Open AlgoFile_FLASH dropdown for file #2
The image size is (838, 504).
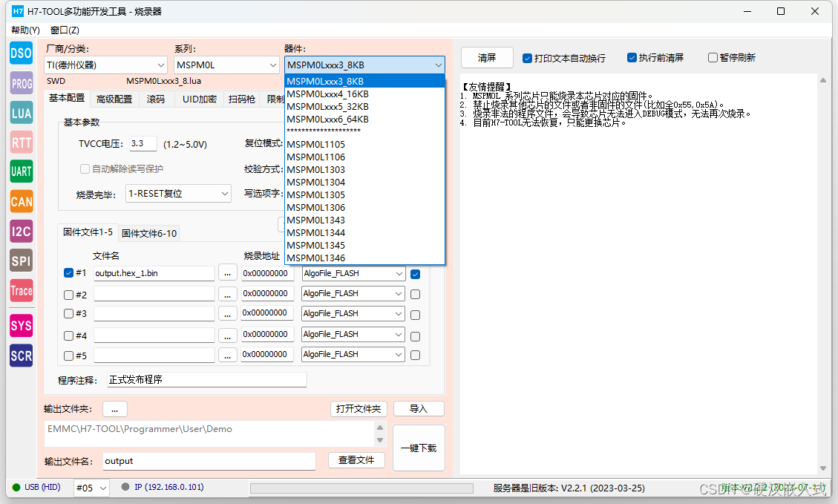[x=353, y=293]
